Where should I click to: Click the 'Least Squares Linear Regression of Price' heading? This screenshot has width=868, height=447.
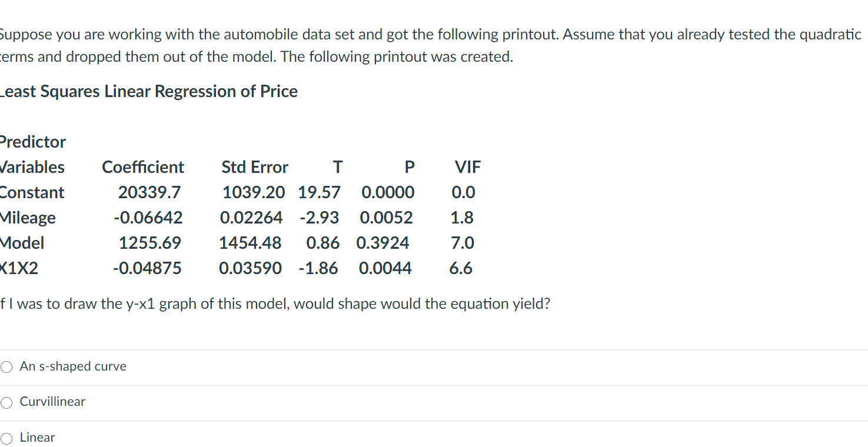149,91
